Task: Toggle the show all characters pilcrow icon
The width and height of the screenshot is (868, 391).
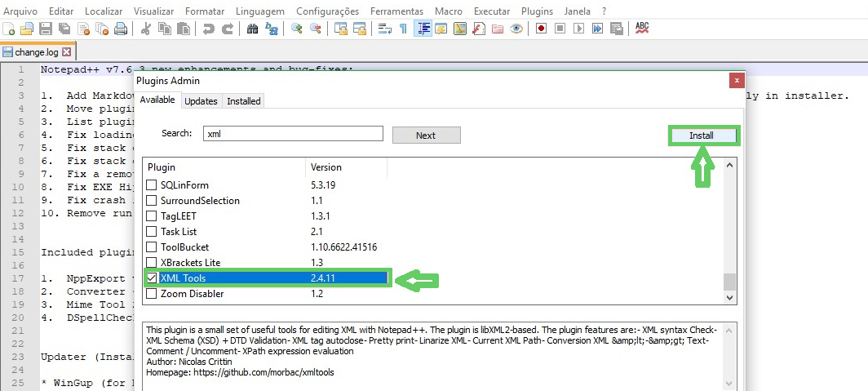Action: pos(403,29)
